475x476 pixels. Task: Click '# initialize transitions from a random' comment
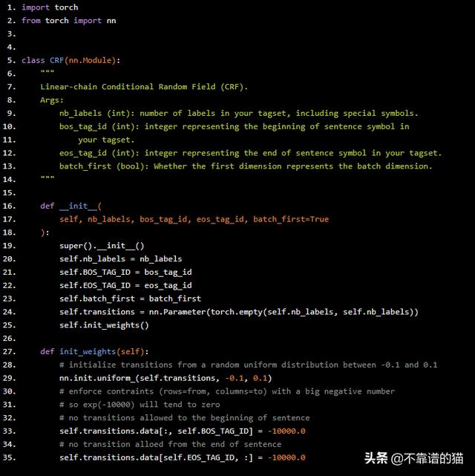[x=249, y=365]
